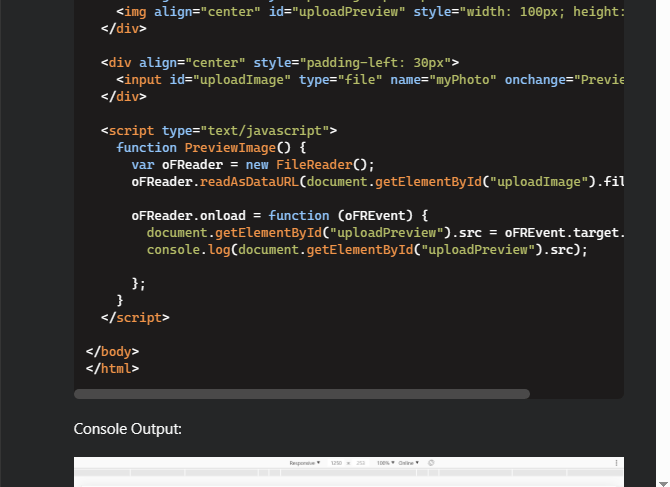670x487 pixels.
Task: Click the viewport height field 253
Action: tap(361, 463)
